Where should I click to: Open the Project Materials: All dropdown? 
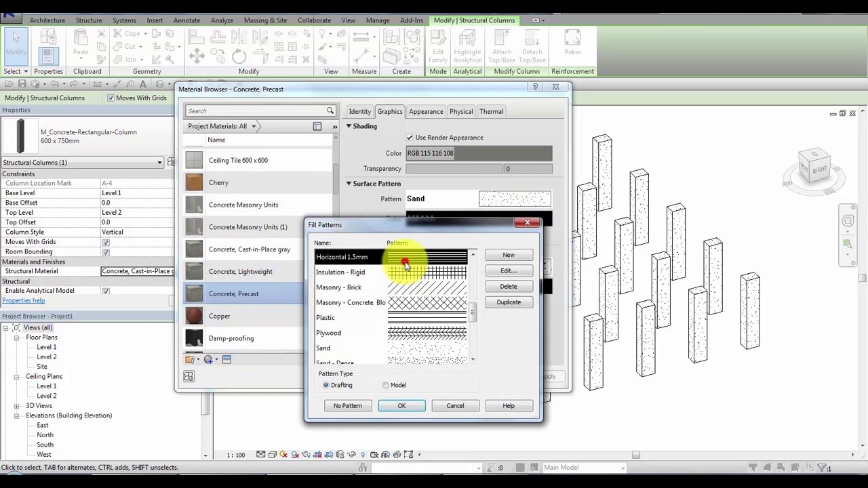pos(222,126)
